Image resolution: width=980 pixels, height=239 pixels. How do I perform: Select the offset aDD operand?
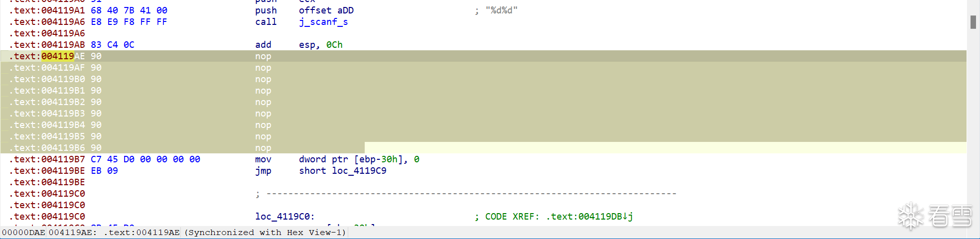click(x=326, y=10)
